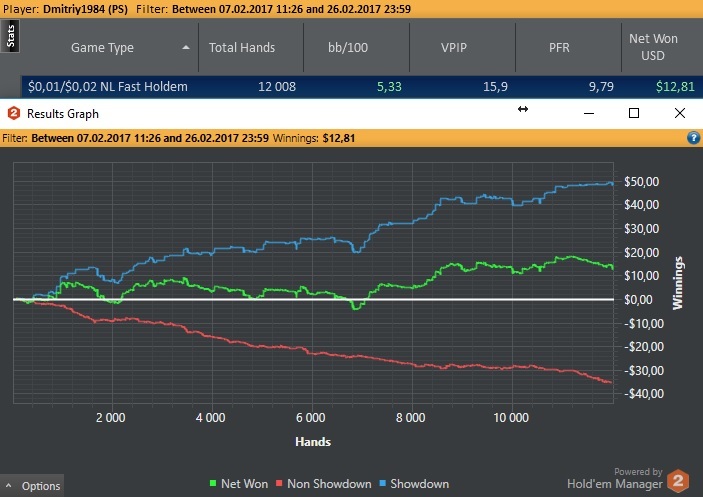Viewport: 703px width, 497px height.
Task: Click the green Net Won legend swatch
Action: (213, 483)
